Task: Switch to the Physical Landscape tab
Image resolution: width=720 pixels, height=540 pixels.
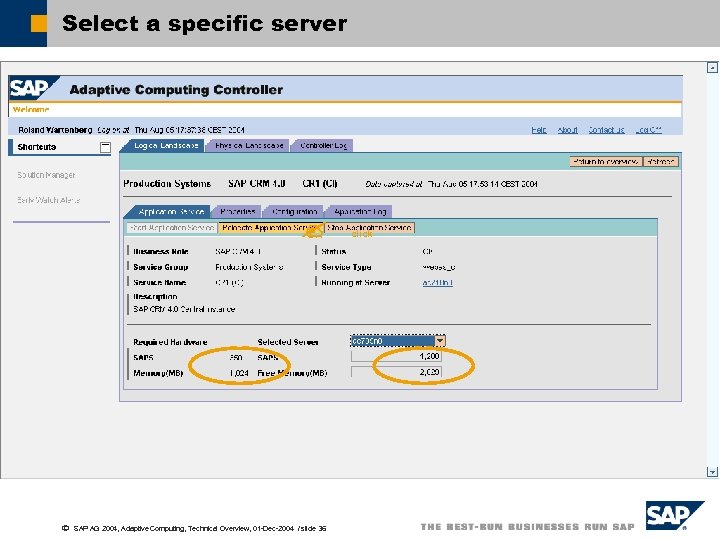Action: pyautogui.click(x=248, y=146)
